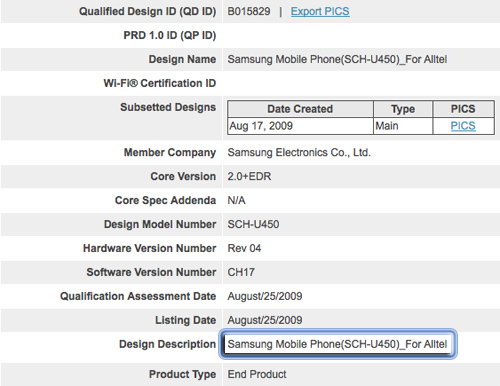Click Samsung Electronics Co., Ltd. text
Image resolution: width=500 pixels, height=386 pixels.
pyautogui.click(x=299, y=152)
